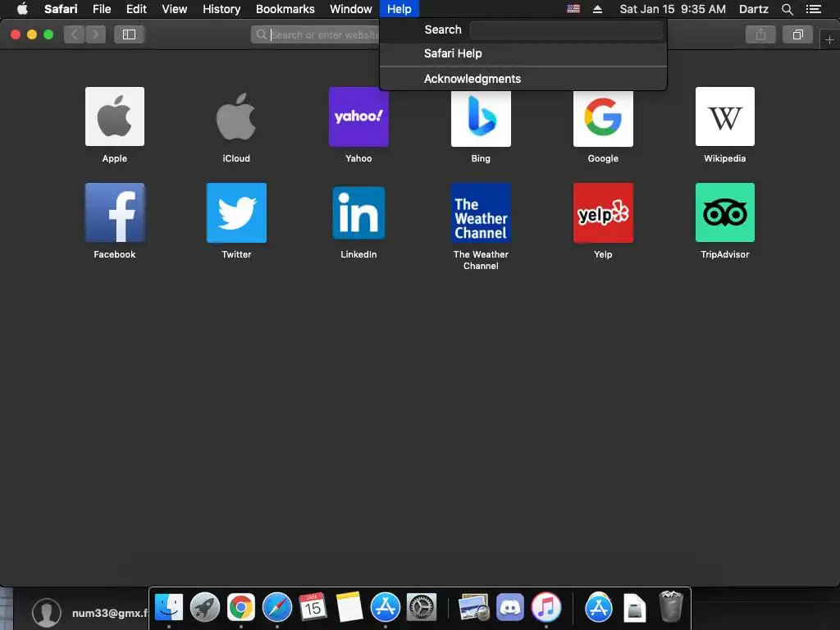
Task: Click the user avatar beside num33@gmx
Action: [x=47, y=612]
